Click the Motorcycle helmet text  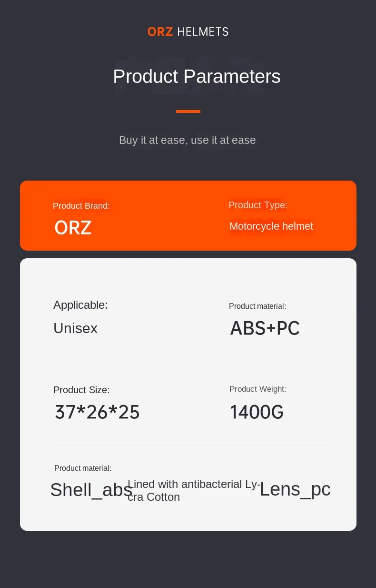[x=271, y=226]
